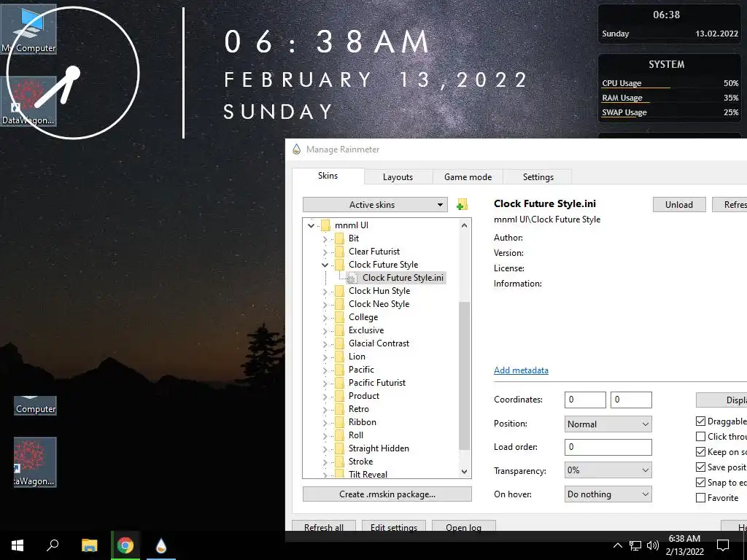This screenshot has width=747, height=560.
Task: Open the Game mode tab
Action: (468, 176)
